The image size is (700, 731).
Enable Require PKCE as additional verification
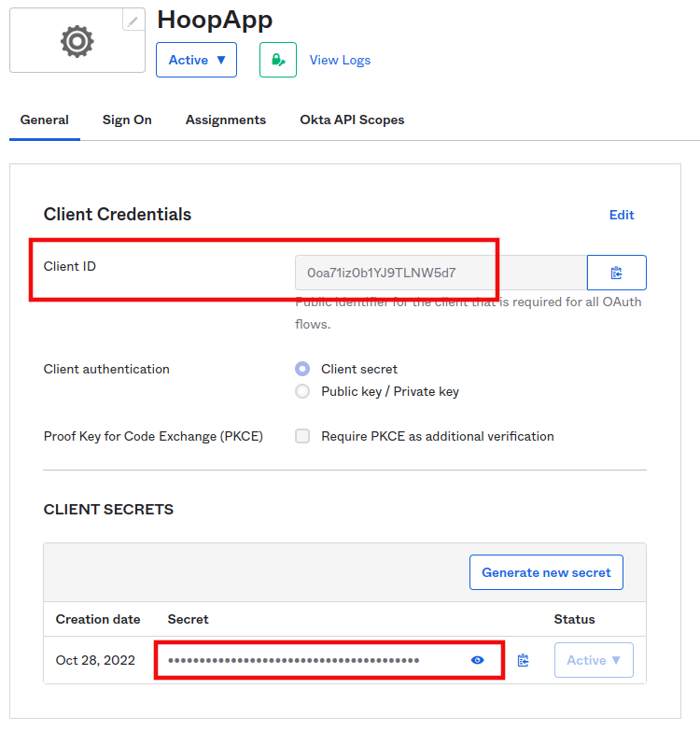pyautogui.click(x=302, y=436)
